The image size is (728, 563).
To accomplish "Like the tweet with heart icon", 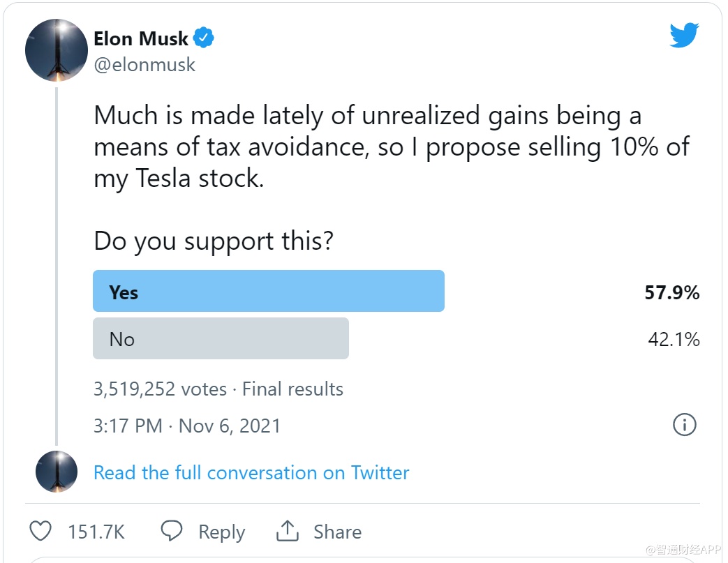I will (x=41, y=532).
